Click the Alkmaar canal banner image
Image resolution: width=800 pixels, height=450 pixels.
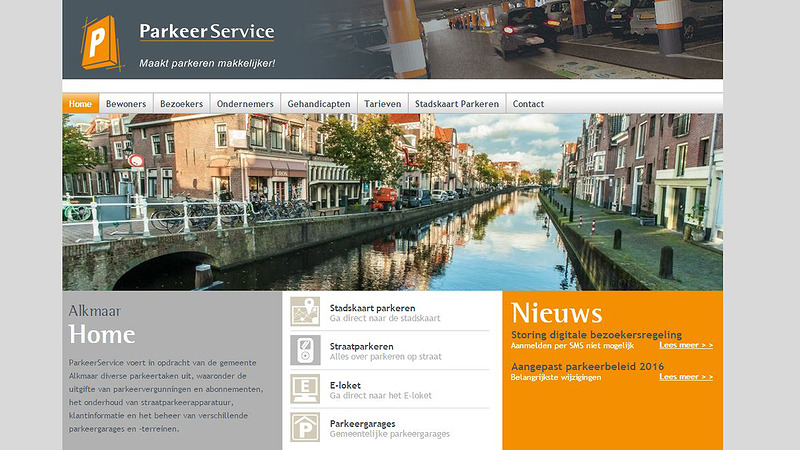click(392, 202)
